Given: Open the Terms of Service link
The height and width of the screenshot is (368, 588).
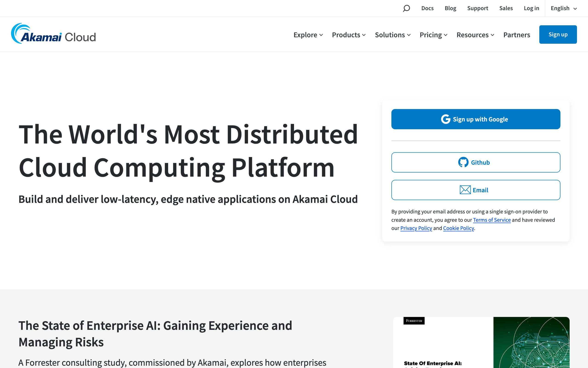Looking at the screenshot, I should point(492,220).
